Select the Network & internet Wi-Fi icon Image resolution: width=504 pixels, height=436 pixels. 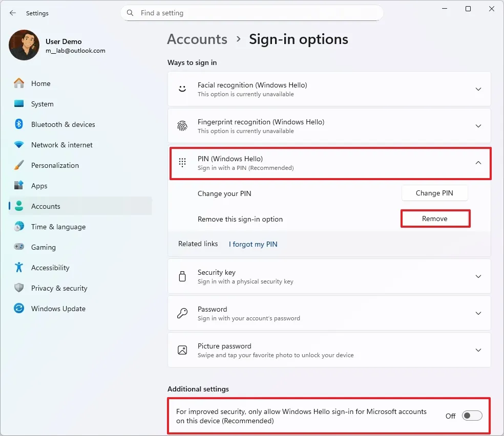(19, 145)
